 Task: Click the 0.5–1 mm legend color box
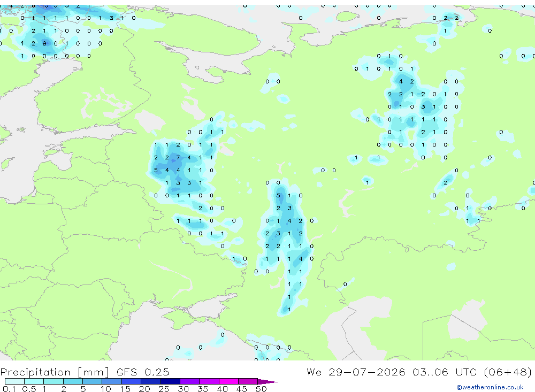pos(34,381)
